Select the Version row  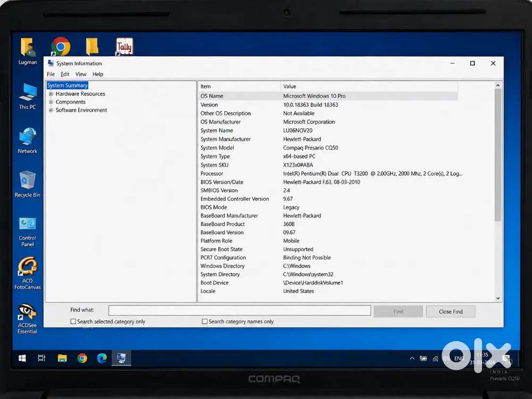[x=328, y=105]
